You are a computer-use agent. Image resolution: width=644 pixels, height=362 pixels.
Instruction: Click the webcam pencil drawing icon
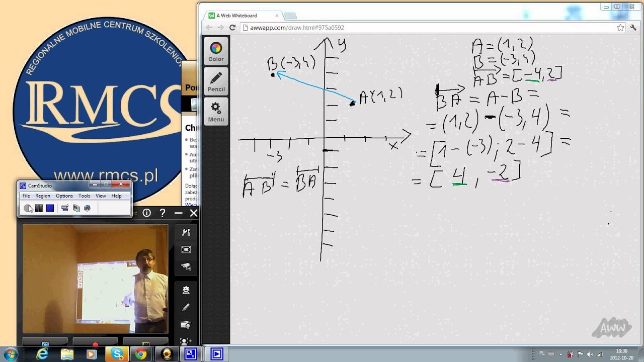coord(186,307)
